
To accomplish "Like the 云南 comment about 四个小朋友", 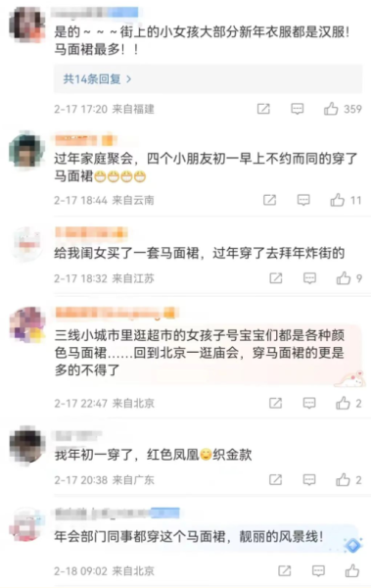I will (x=338, y=200).
